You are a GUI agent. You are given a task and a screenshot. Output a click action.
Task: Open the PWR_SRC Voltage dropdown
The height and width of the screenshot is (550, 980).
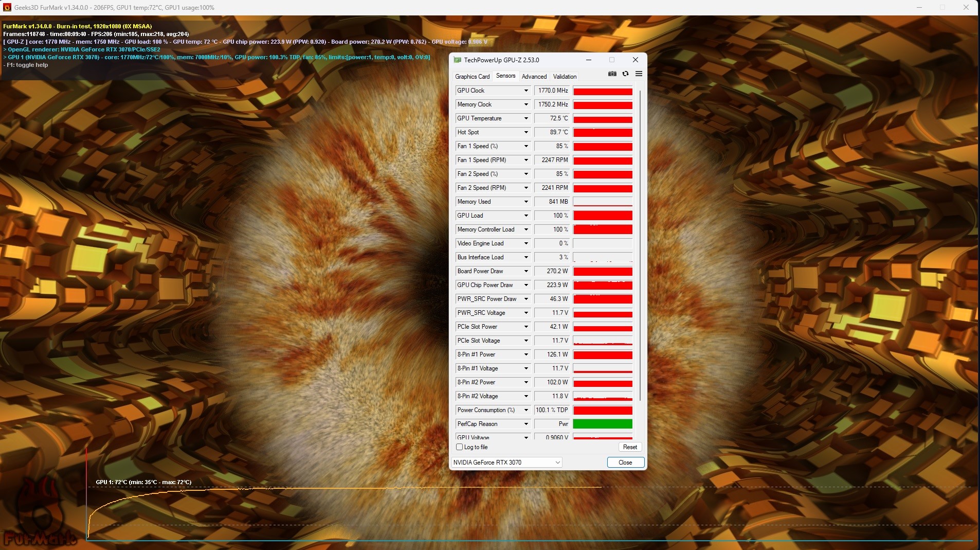pyautogui.click(x=526, y=313)
